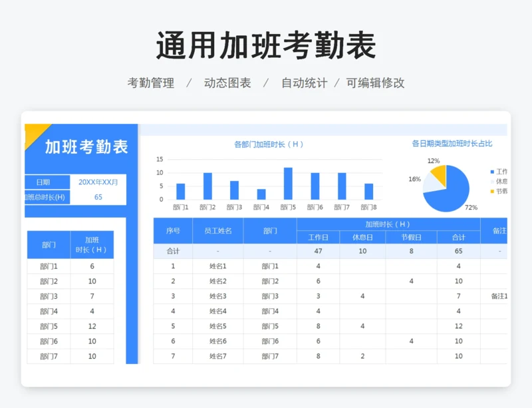Click the total workday value 47
Screen dimensions: 532x408
[319, 251]
